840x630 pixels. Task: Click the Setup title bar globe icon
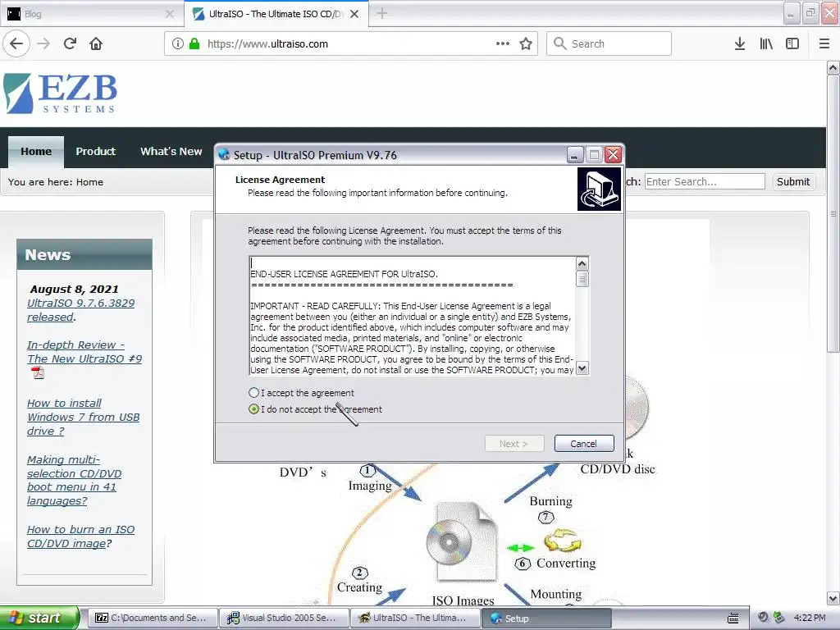(224, 155)
